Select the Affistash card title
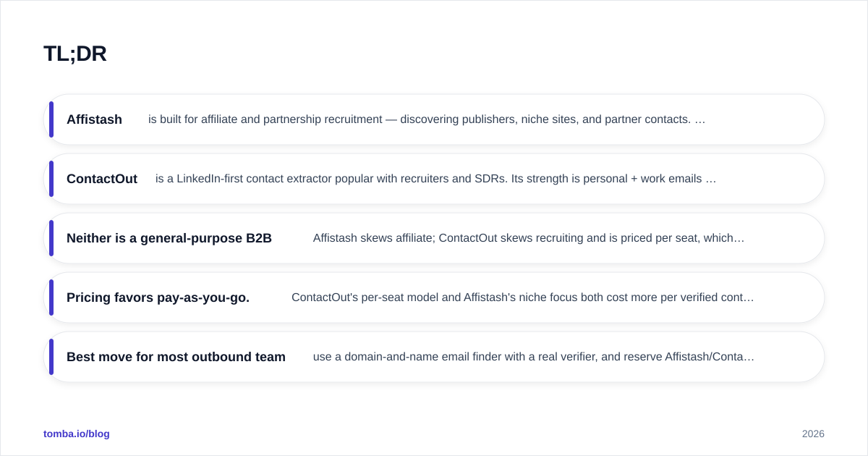The image size is (868, 456). click(x=94, y=119)
